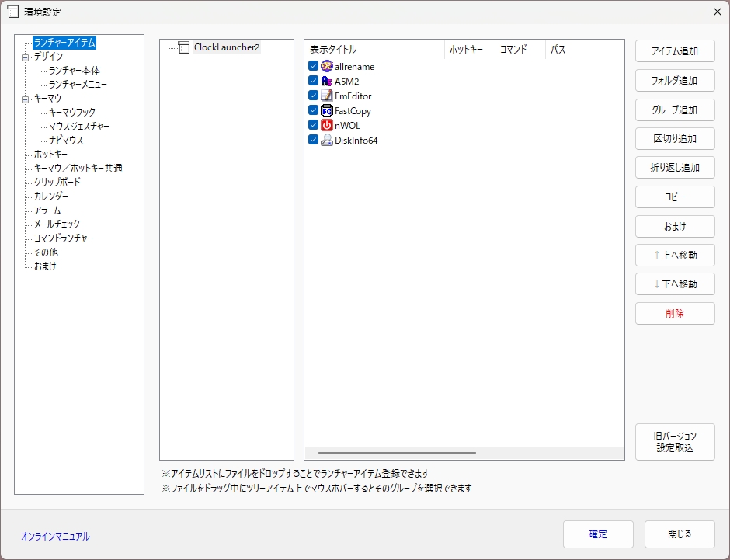Open その他 settings
Screen dimensions: 730x560
tap(46, 252)
